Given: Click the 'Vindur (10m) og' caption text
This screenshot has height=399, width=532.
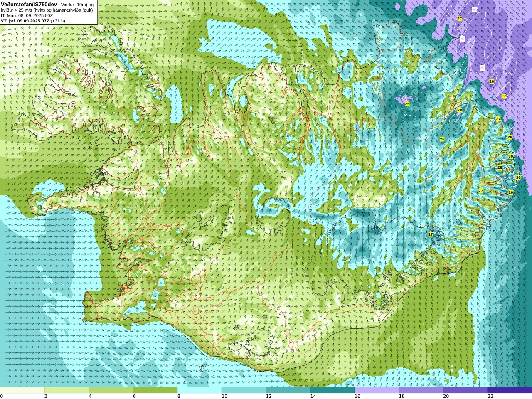Looking at the screenshot, I should pos(77,5).
